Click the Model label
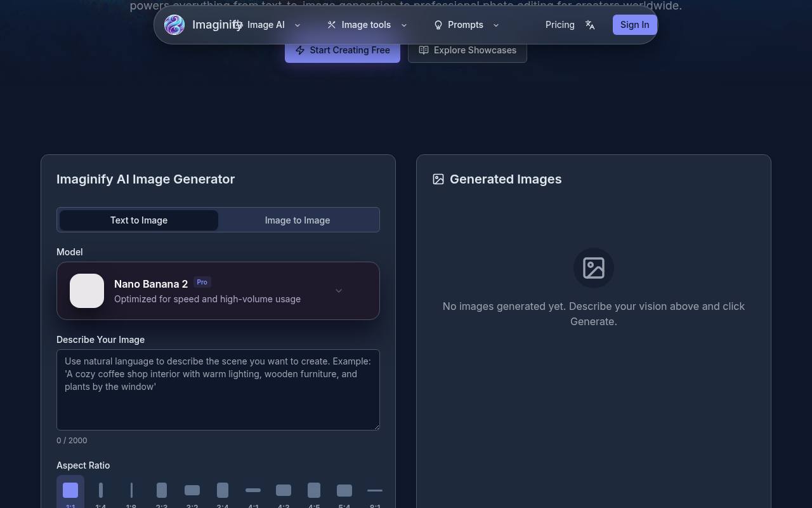This screenshot has height=508, width=812. click(x=70, y=252)
